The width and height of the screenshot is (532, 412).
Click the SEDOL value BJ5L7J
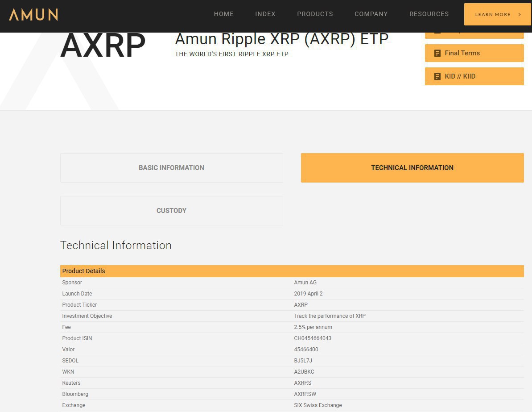click(303, 361)
